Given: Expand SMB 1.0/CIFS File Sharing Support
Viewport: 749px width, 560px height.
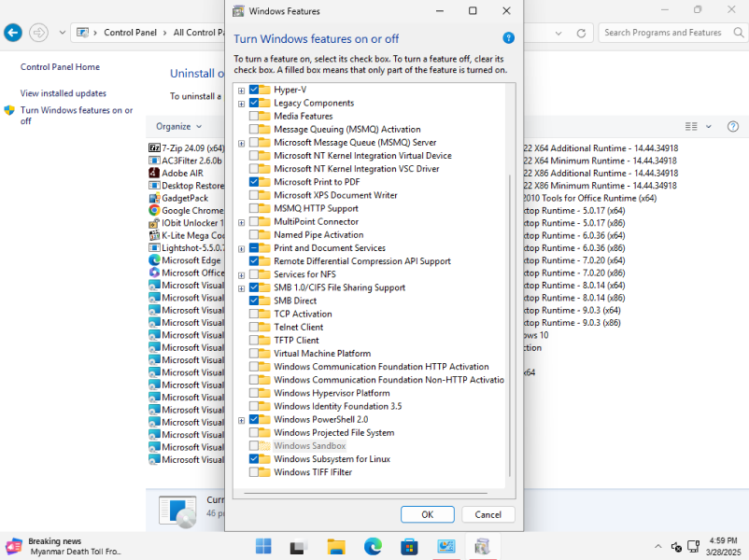Looking at the screenshot, I should (x=241, y=288).
